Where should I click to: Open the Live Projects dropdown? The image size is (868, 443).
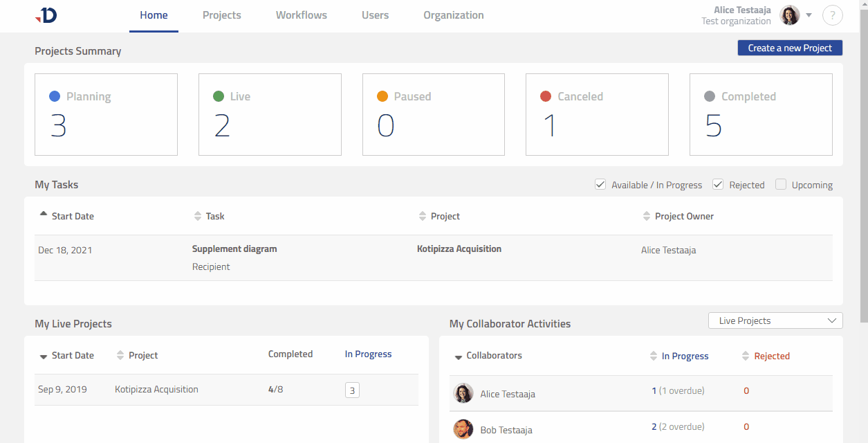tap(775, 320)
